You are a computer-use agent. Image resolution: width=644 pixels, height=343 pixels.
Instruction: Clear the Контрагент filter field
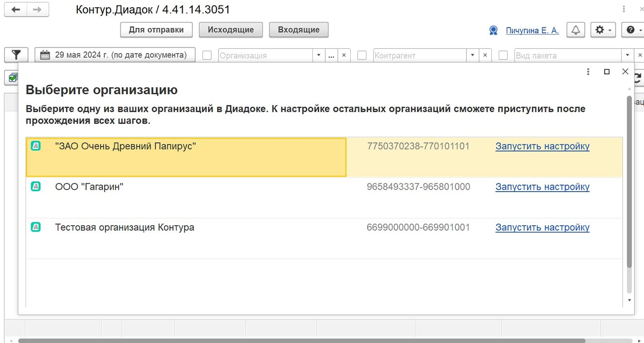click(x=485, y=55)
